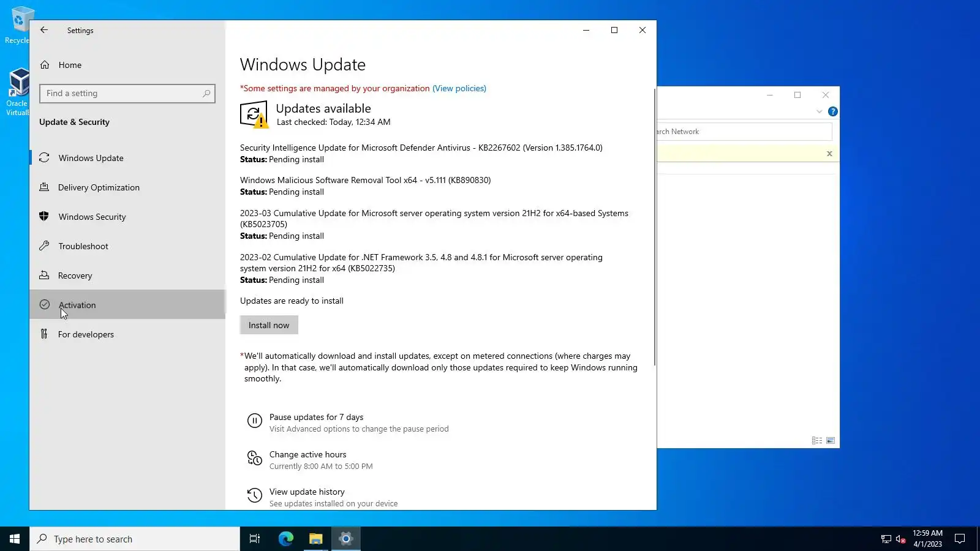Go back using the Settings back arrow
Screen dimensions: 980x551
coord(44,30)
